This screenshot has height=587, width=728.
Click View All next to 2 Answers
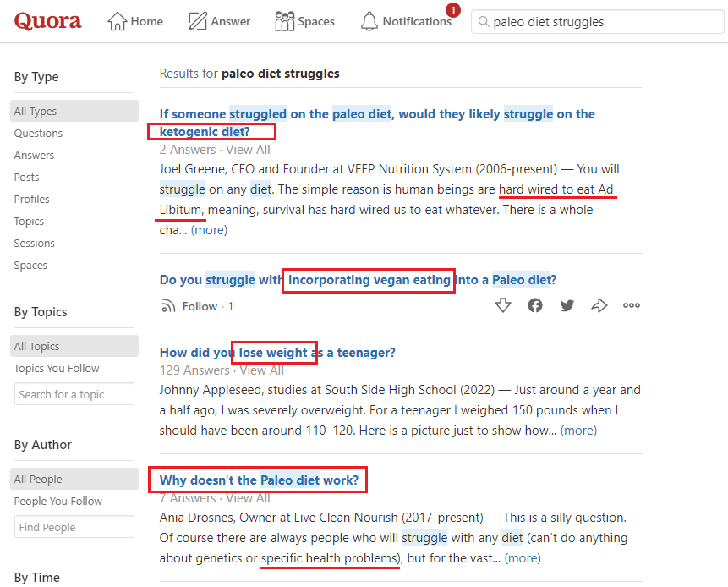(x=248, y=150)
